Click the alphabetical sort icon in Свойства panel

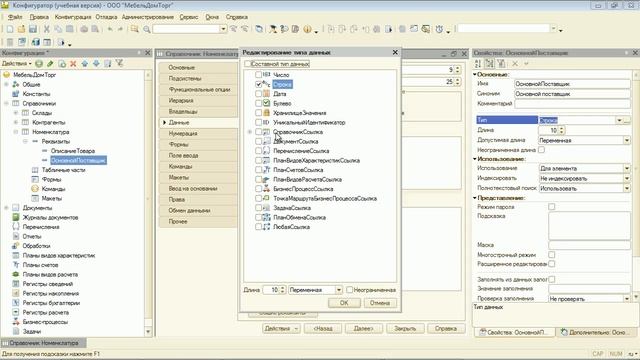[x=478, y=63]
